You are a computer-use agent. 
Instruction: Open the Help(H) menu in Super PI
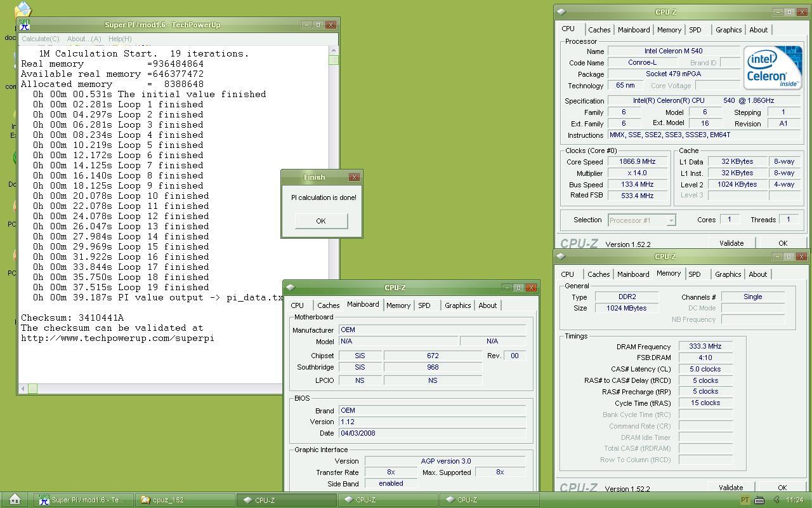click(x=120, y=39)
